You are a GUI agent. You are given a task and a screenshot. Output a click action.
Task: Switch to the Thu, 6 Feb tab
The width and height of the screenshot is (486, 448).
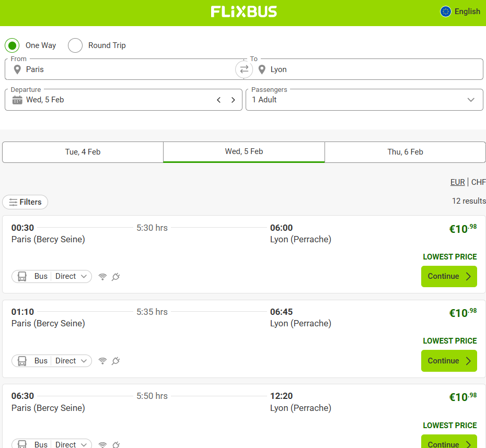click(405, 152)
